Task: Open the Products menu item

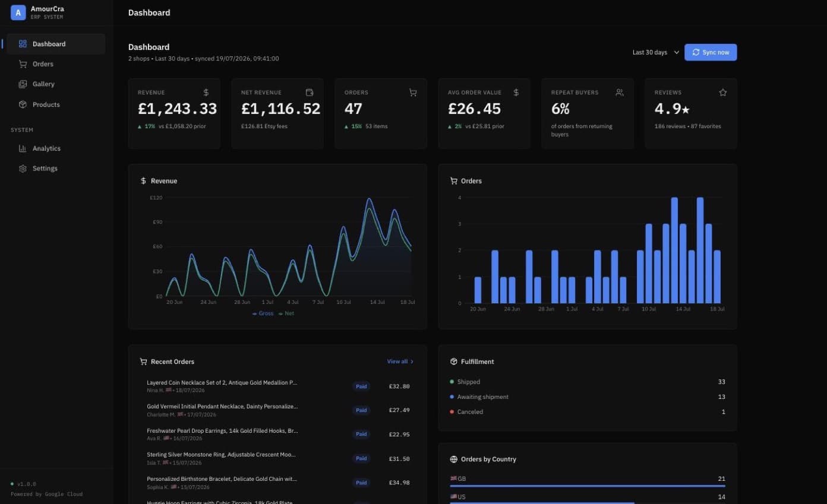Action: click(x=56, y=104)
